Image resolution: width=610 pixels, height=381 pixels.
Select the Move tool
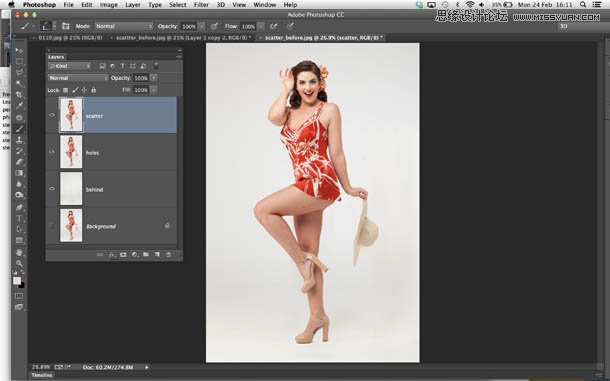pos(19,50)
